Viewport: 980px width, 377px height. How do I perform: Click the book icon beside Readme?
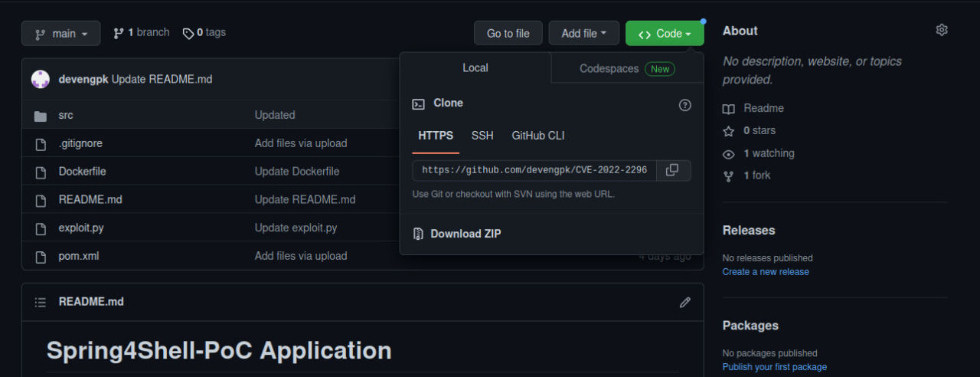729,109
